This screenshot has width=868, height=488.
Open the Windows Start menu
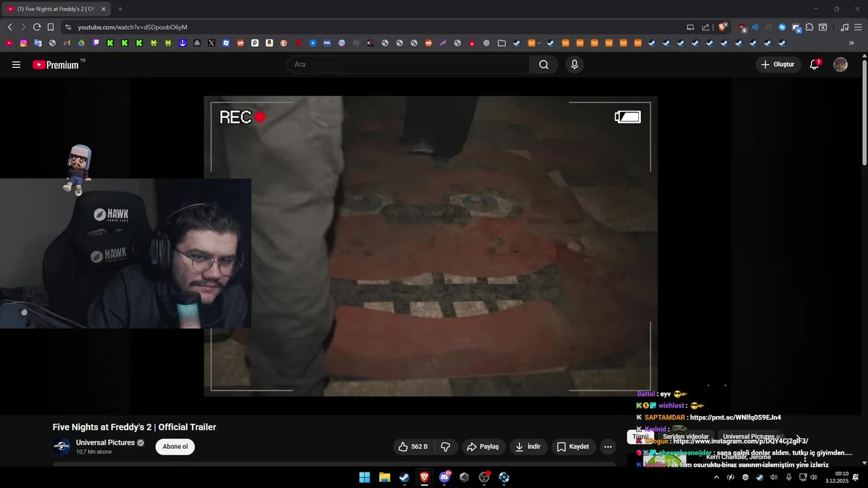click(x=364, y=477)
